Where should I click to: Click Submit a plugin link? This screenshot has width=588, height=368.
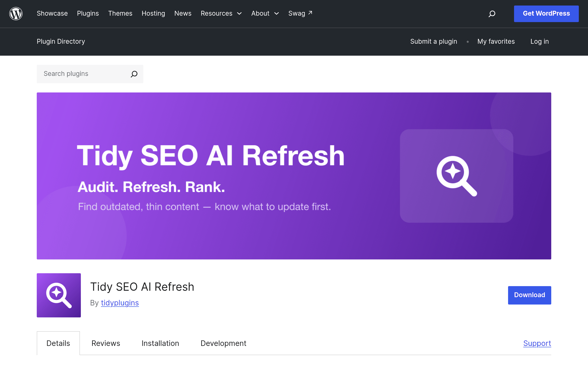(433, 41)
